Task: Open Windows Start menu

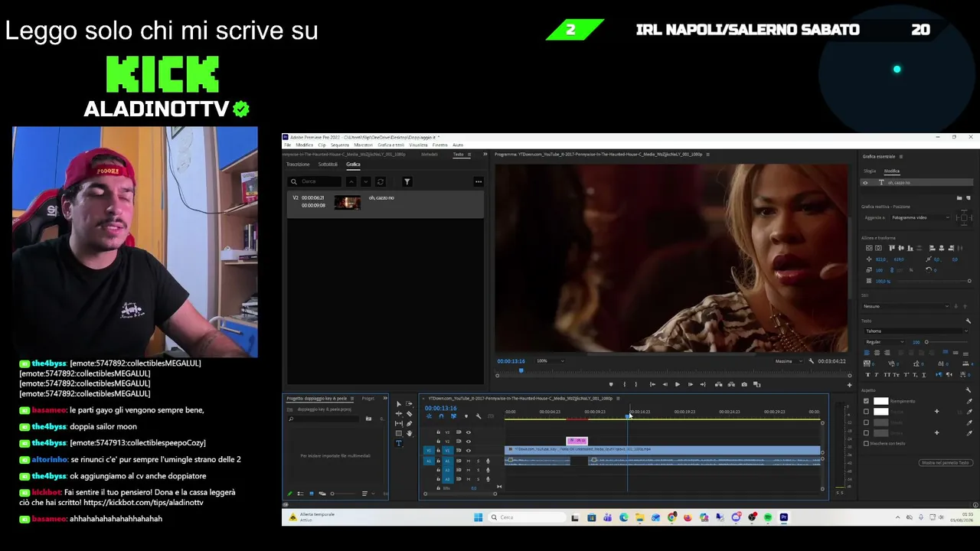Action: [479, 517]
